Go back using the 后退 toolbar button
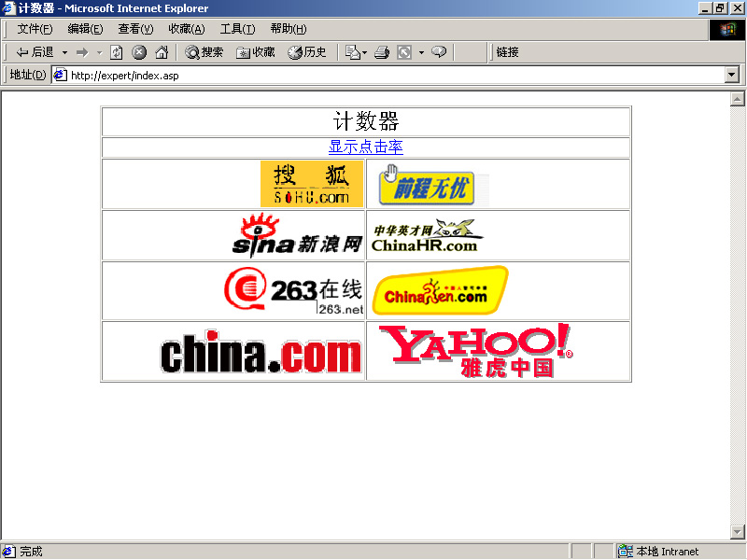Screen dimensions: 747x560 (x=35, y=52)
